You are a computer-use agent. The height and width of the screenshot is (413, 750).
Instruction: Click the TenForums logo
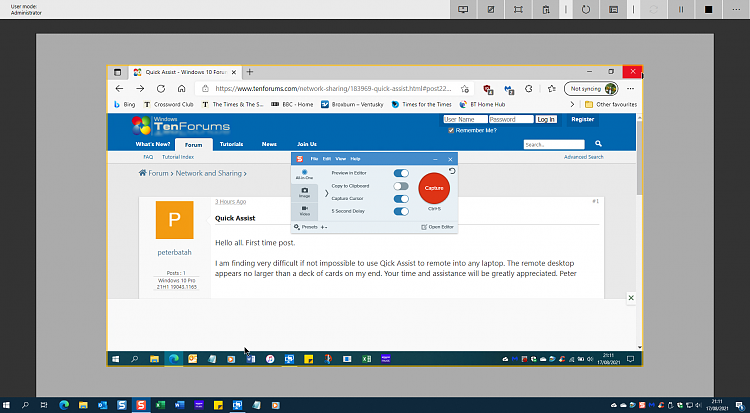click(x=181, y=125)
